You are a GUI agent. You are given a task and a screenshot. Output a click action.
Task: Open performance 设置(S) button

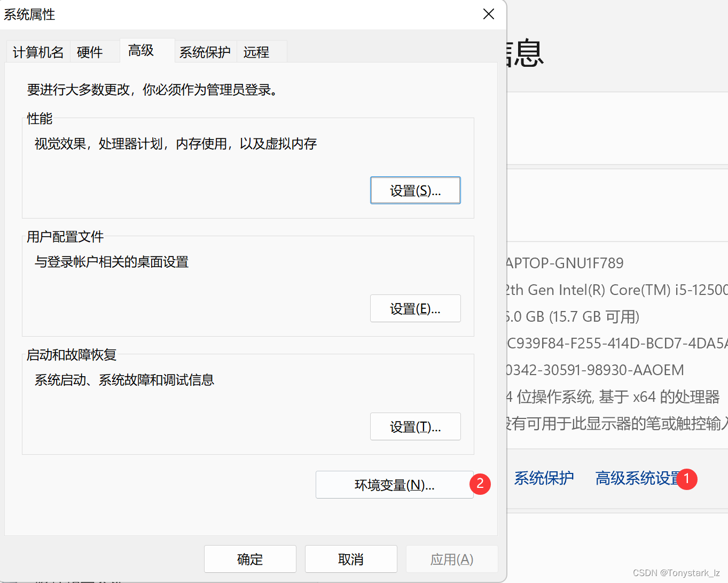coord(416,190)
